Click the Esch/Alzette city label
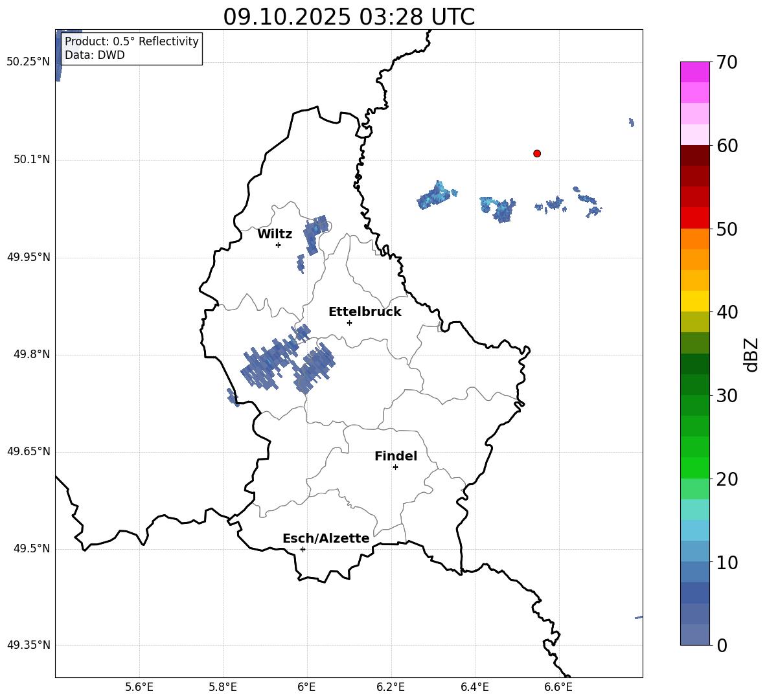The image size is (767, 700). point(326,539)
